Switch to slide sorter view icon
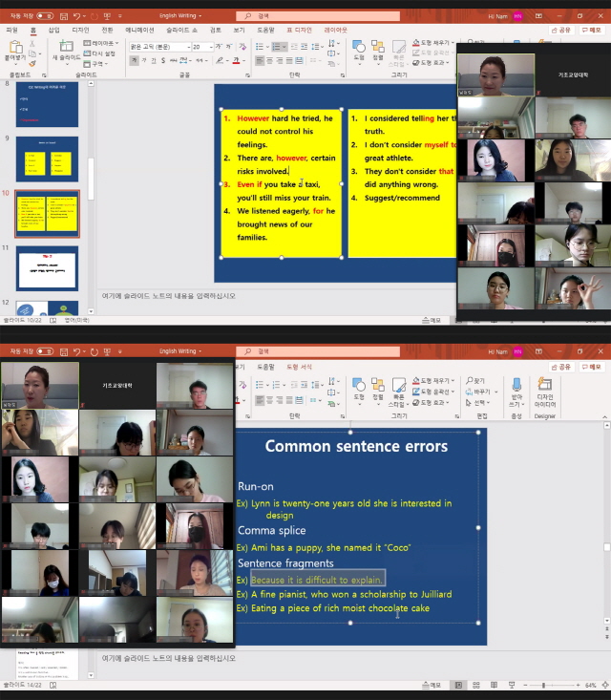This screenshot has width=611, height=700. coord(474,685)
